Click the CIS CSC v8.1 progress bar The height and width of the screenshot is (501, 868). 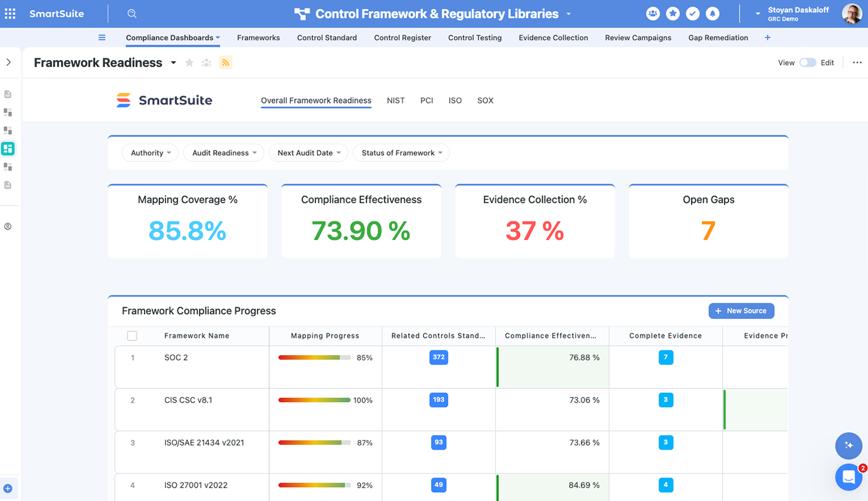point(314,400)
